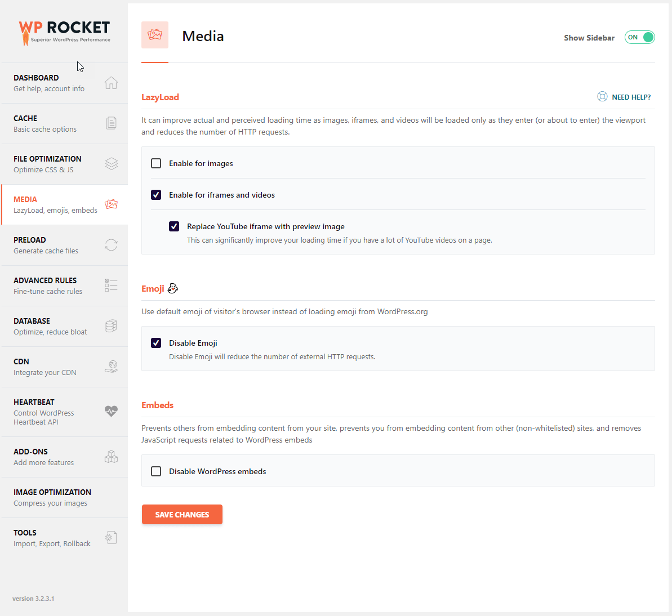Click the LazyLoad section heading
672x616 pixels.
[x=160, y=97]
